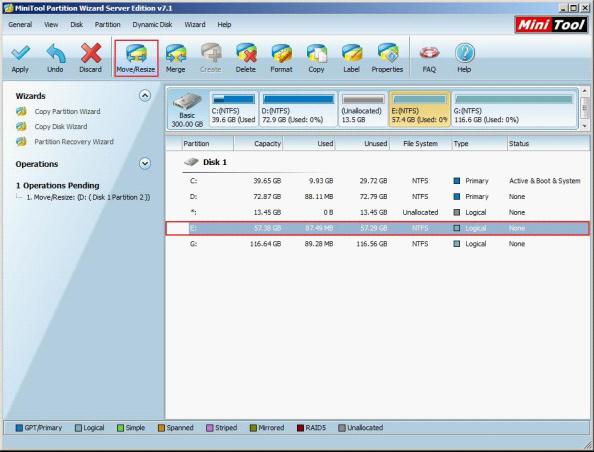594x452 pixels.
Task: Sort by Type column header
Action: tap(479, 144)
